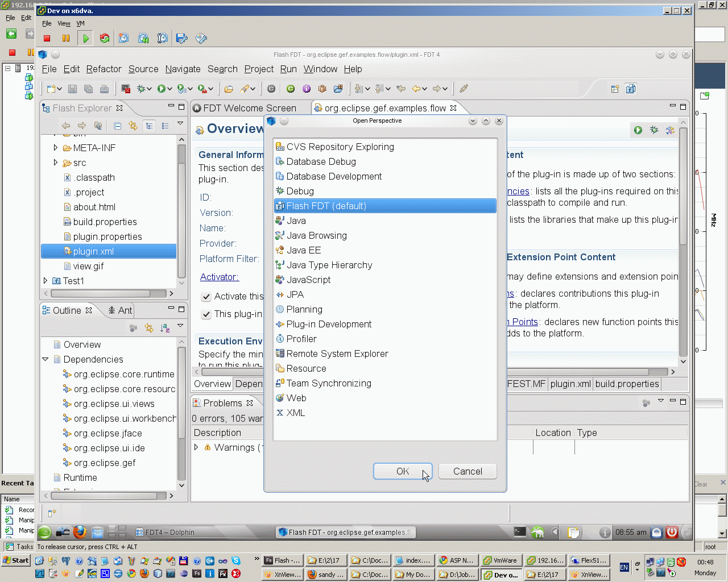This screenshot has height=582, width=728.
Task: Click the green run icon in Overview header
Action: [638, 130]
